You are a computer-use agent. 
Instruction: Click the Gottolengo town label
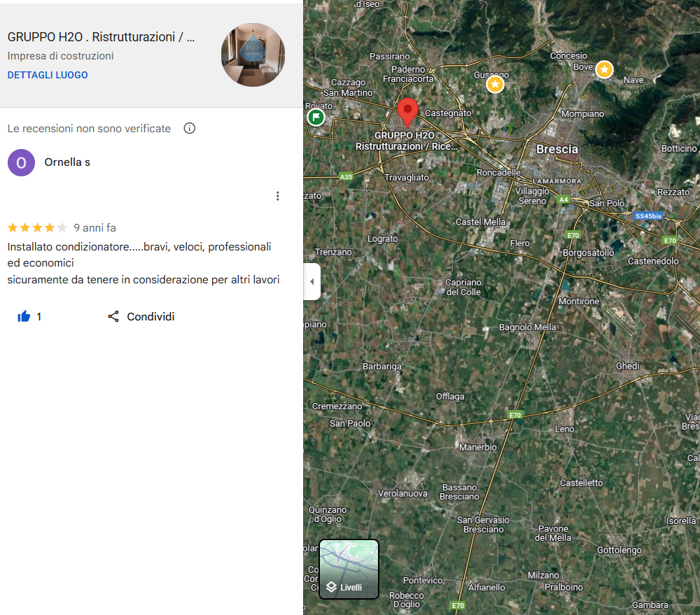[619, 551]
